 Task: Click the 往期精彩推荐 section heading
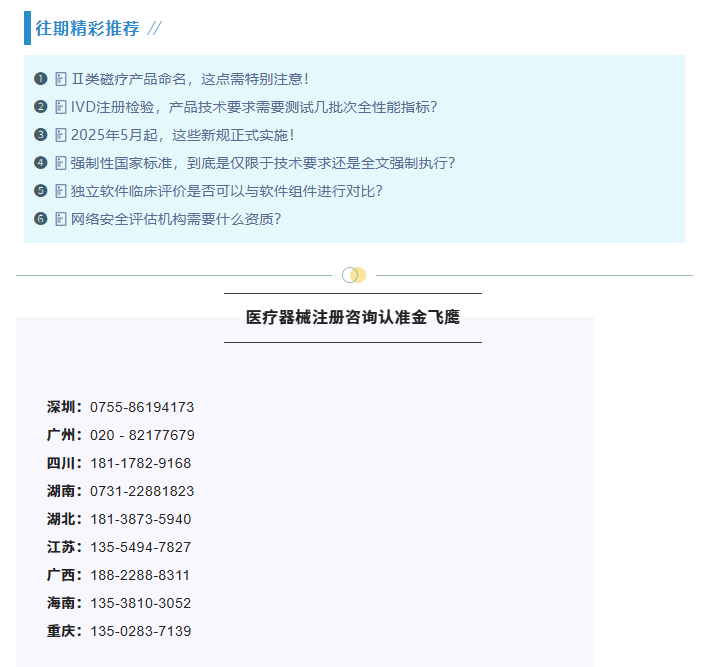pos(88,28)
